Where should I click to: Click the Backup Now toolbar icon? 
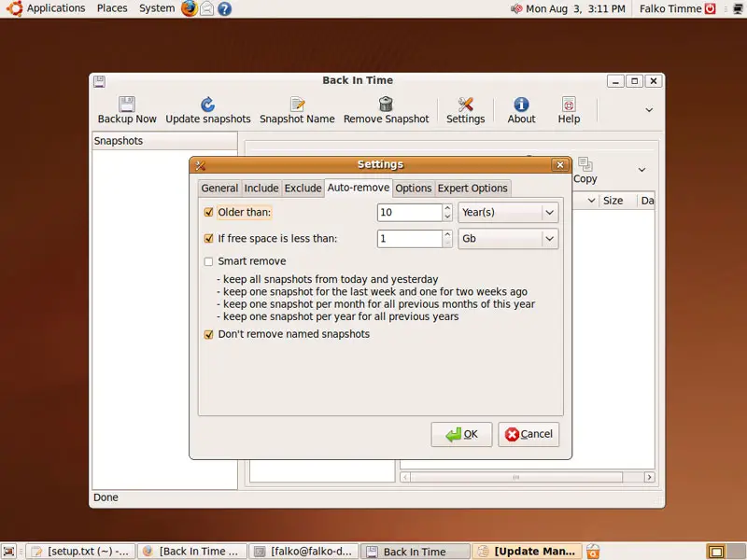tap(127, 104)
